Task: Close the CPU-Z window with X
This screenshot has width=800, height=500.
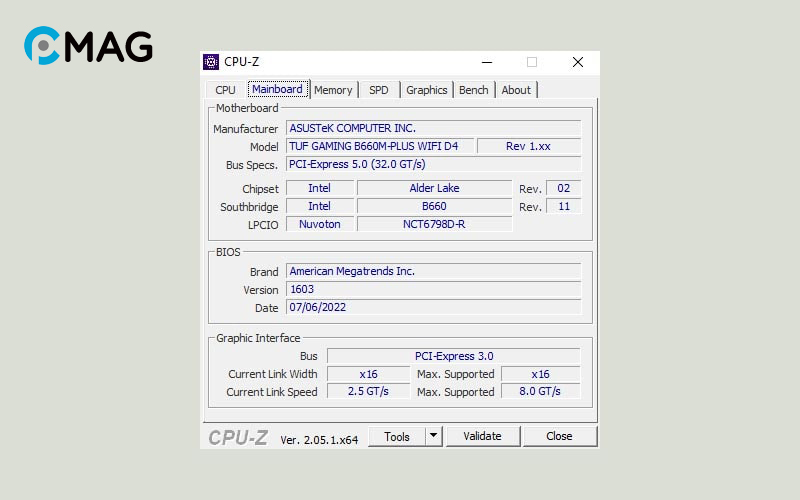Action: pyautogui.click(x=578, y=62)
